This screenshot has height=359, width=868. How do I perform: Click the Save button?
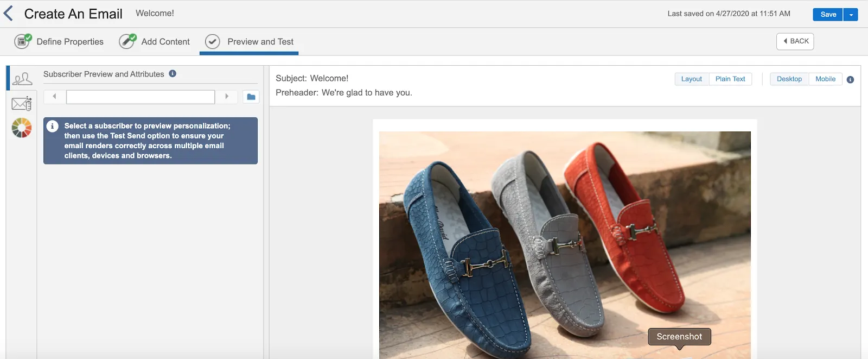coord(827,15)
